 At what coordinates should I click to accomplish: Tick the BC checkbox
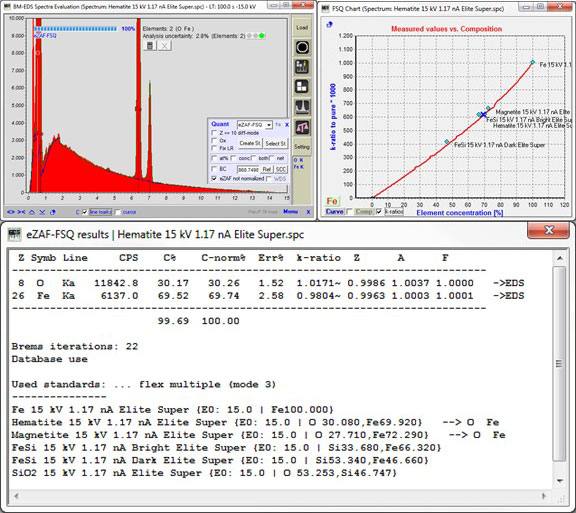pos(214,169)
